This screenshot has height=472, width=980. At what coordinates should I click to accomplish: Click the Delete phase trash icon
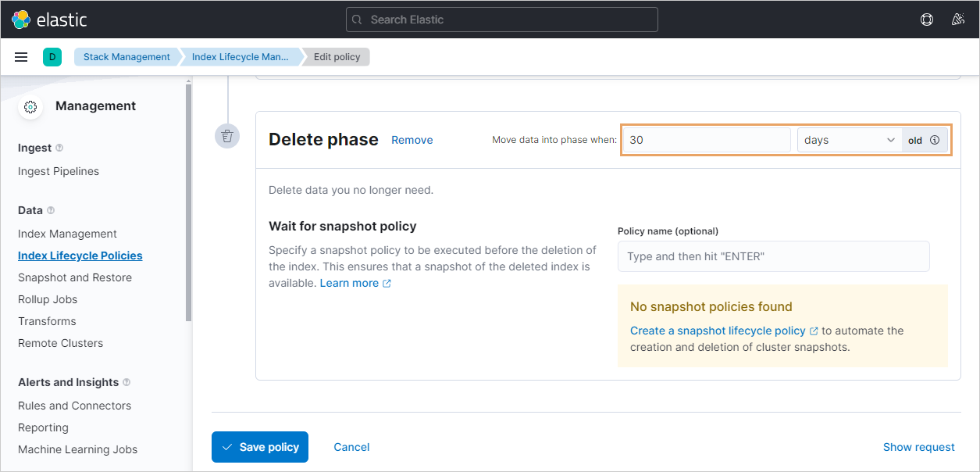(227, 136)
